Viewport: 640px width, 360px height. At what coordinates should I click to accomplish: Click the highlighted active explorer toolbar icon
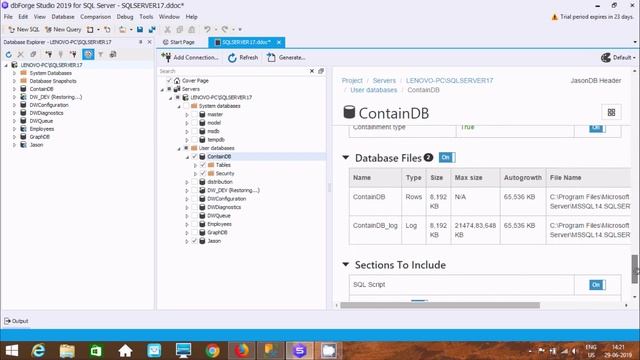tap(88, 54)
